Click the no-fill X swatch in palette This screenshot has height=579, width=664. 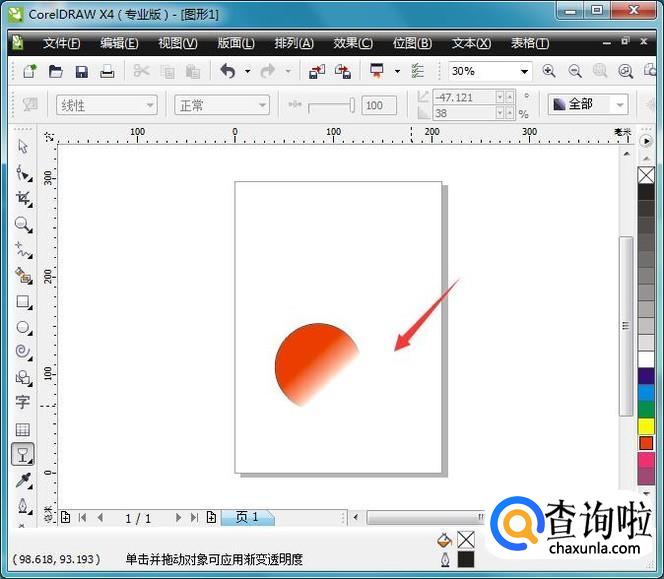(646, 176)
